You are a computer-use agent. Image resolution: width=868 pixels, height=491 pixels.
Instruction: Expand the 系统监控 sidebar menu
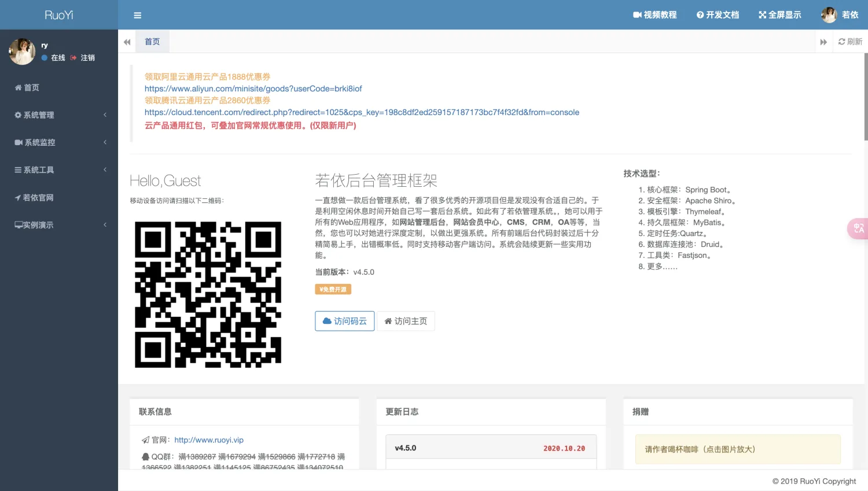coord(59,142)
